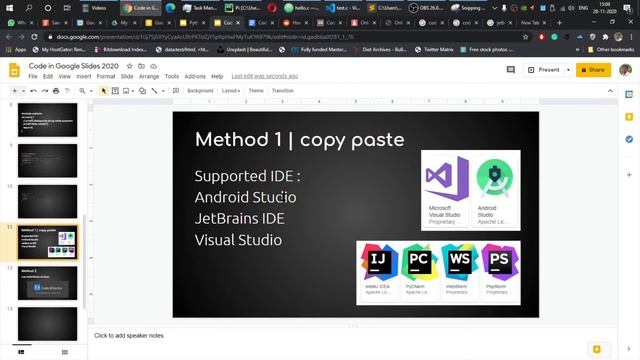Image resolution: width=640 pixels, height=360 pixels.
Task: Redo the last undone action
Action: point(44,91)
